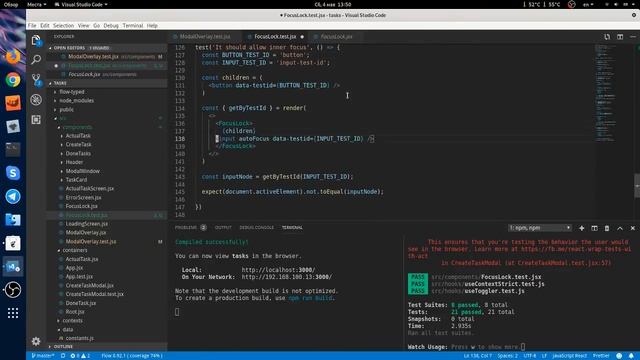Viewport: 640px width, 360px height.
Task: Open CreateTaskModal.test.jsx in the explorer
Action: point(94,294)
